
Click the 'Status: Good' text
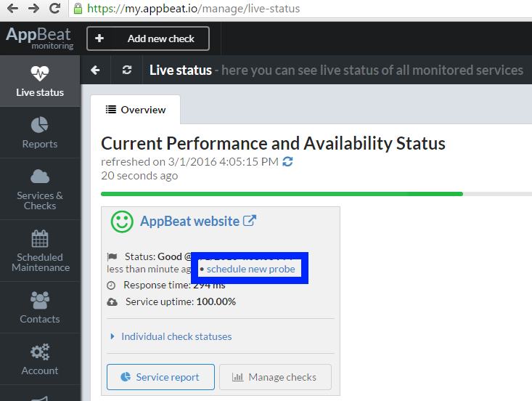pos(153,256)
